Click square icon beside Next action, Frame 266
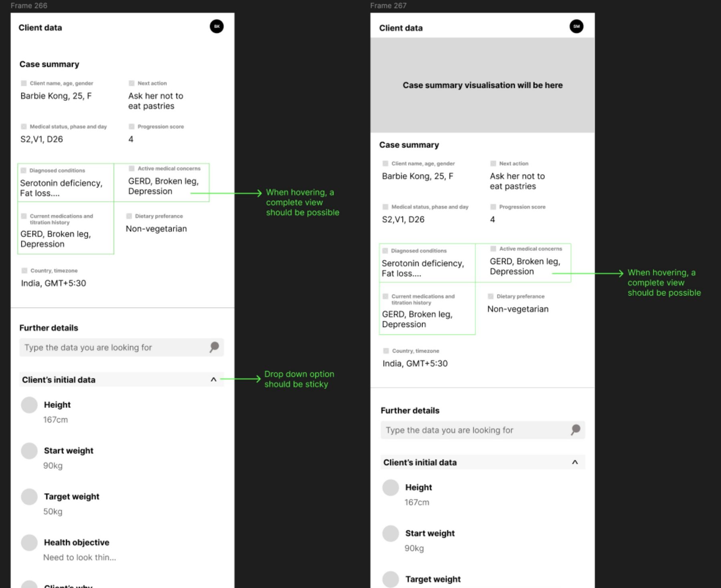The height and width of the screenshot is (588, 721). pyautogui.click(x=131, y=83)
